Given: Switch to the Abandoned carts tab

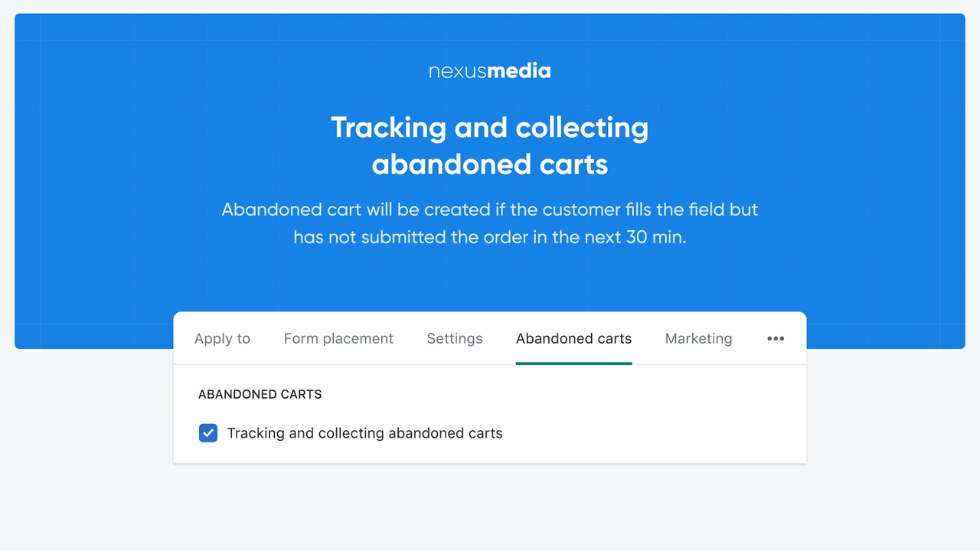Looking at the screenshot, I should (x=573, y=338).
